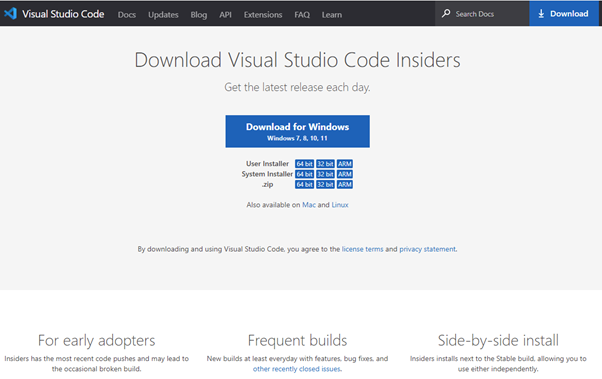Click the 'Side-by-side install' heading
602x379 pixels.
498,341
